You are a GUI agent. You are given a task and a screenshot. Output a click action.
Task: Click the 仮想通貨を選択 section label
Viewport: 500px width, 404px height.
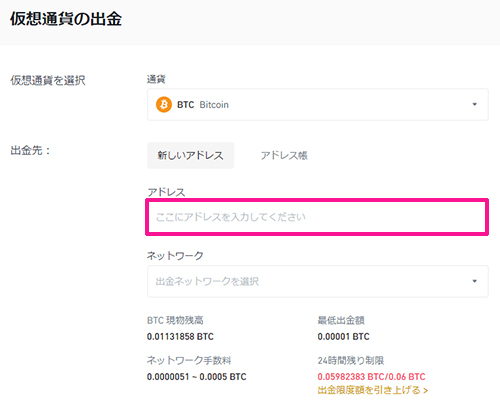pyautogui.click(x=48, y=80)
